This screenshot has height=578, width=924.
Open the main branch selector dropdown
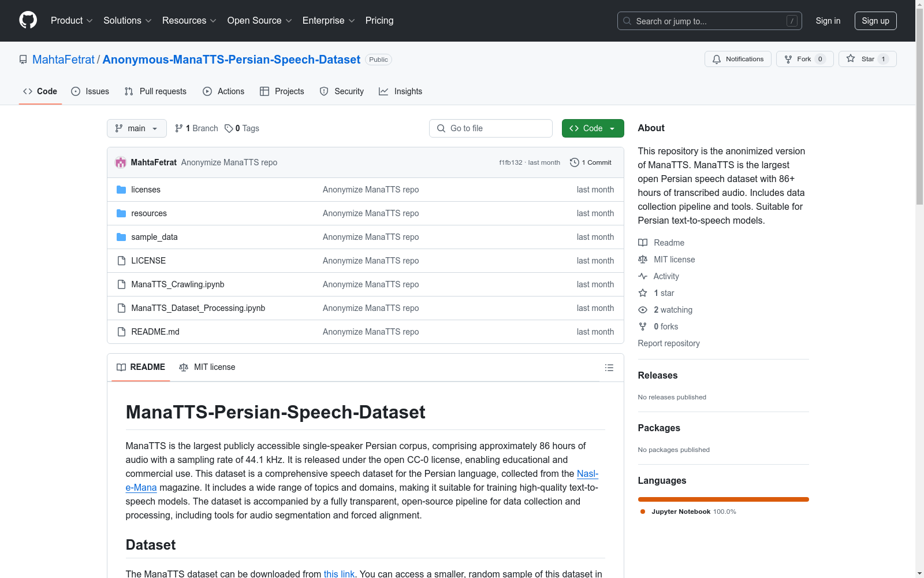137,128
